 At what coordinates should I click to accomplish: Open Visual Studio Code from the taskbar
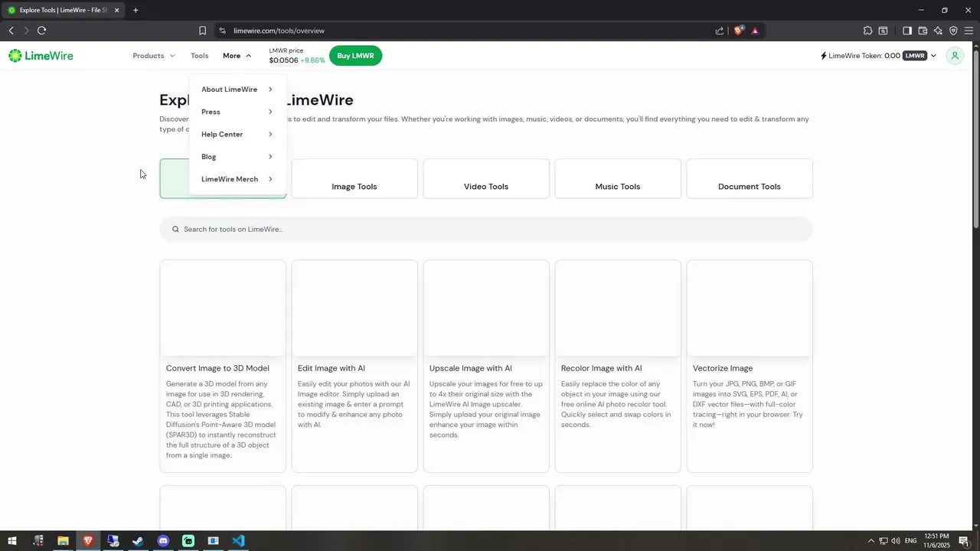(x=238, y=541)
